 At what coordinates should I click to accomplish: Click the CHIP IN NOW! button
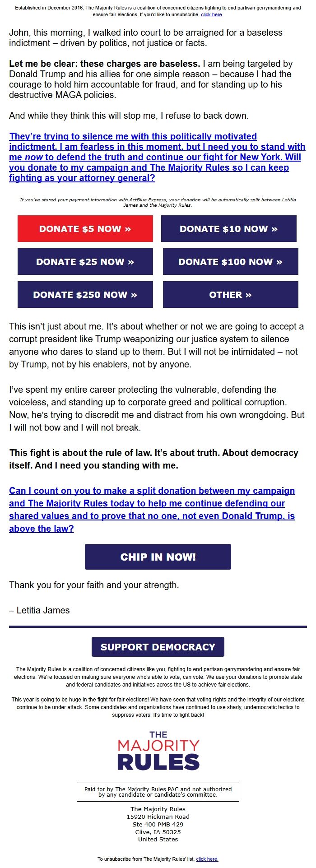(158, 557)
